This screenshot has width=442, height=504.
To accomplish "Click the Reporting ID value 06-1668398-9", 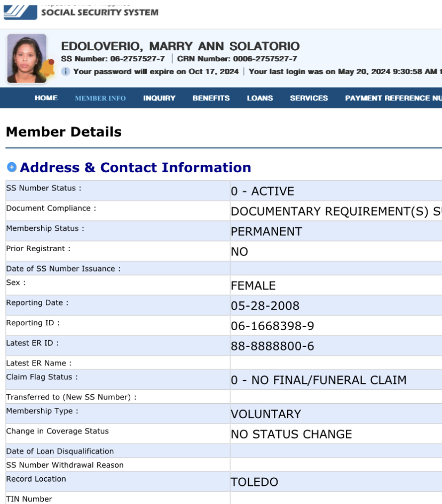I will coord(272,326).
